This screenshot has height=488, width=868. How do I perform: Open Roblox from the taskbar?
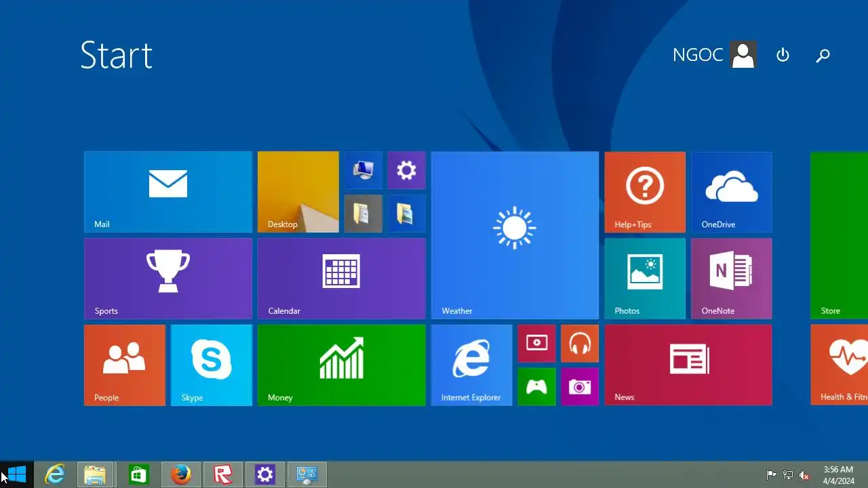click(222, 474)
